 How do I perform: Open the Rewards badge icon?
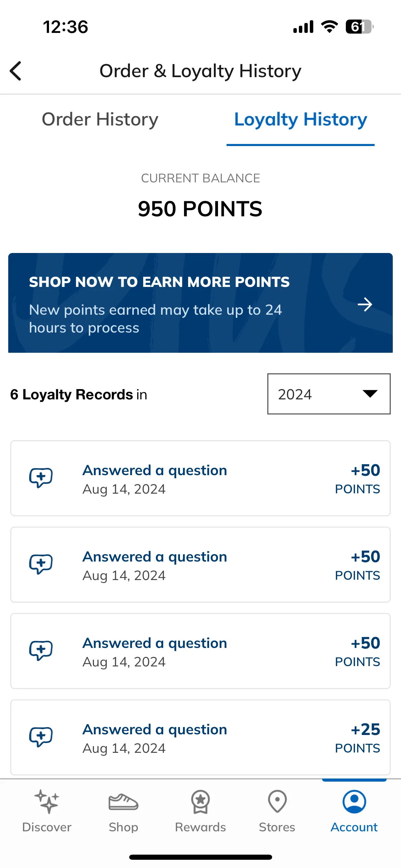click(200, 802)
